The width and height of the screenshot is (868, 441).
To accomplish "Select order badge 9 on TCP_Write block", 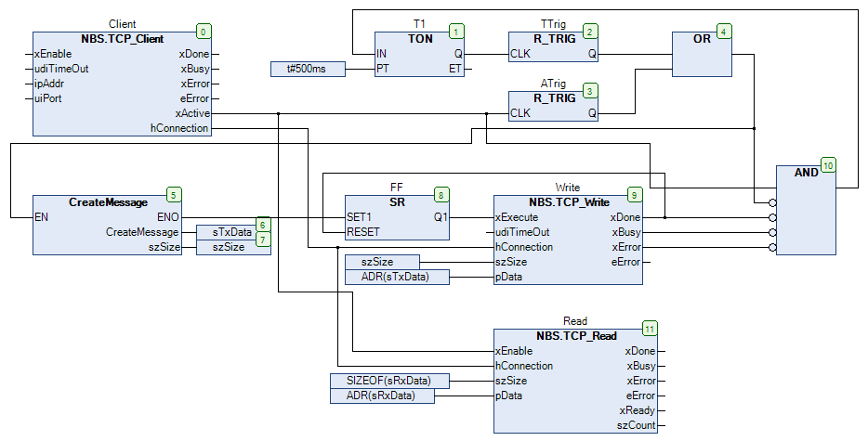I will 634,194.
